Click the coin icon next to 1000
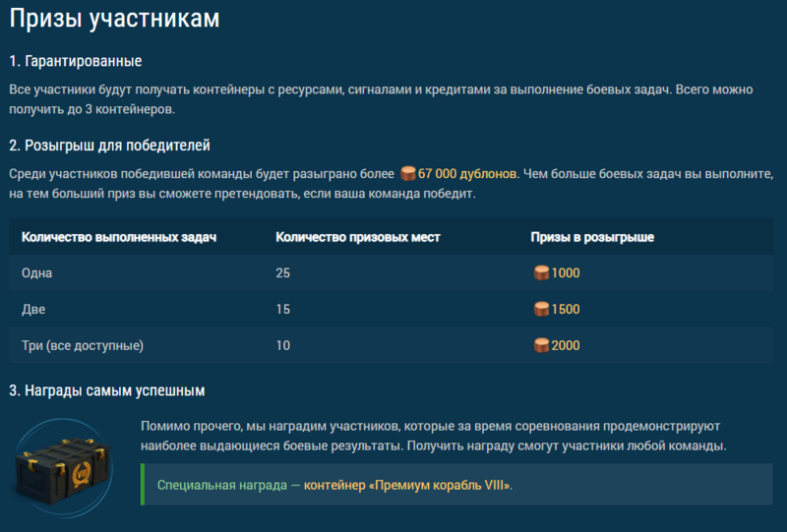Viewport: 787px width, 532px height. pos(541,272)
